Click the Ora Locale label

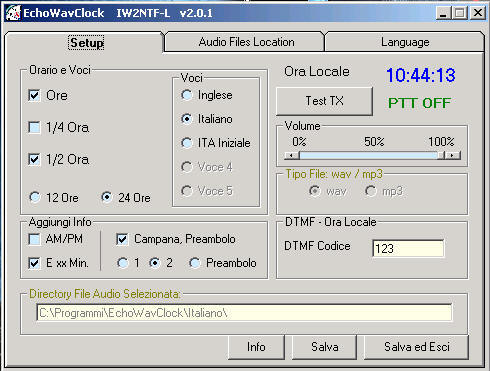pyautogui.click(x=317, y=72)
